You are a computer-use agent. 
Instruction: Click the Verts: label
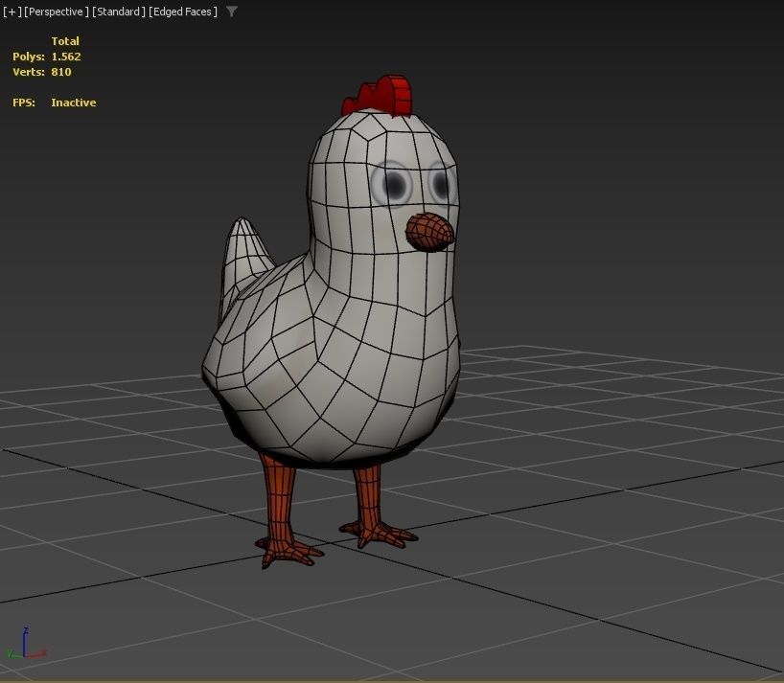click(x=29, y=72)
